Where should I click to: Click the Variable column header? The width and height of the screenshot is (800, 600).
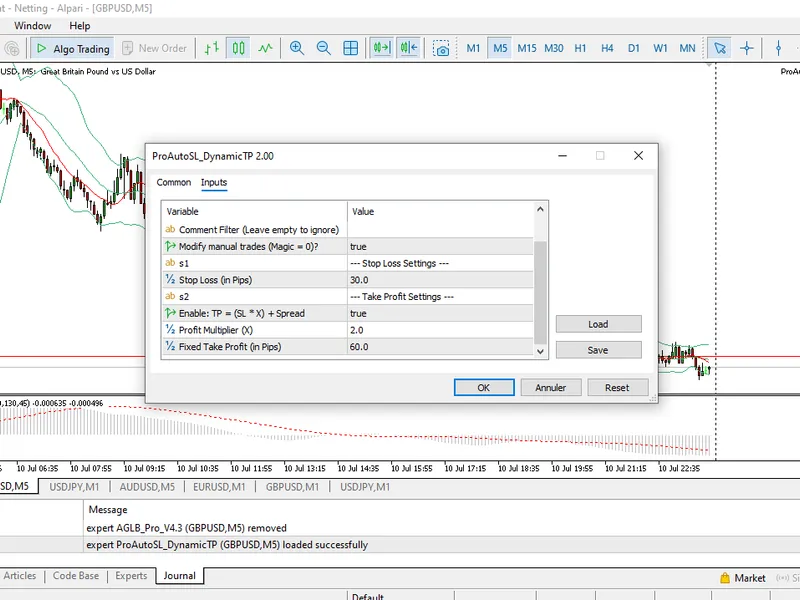tap(255, 212)
